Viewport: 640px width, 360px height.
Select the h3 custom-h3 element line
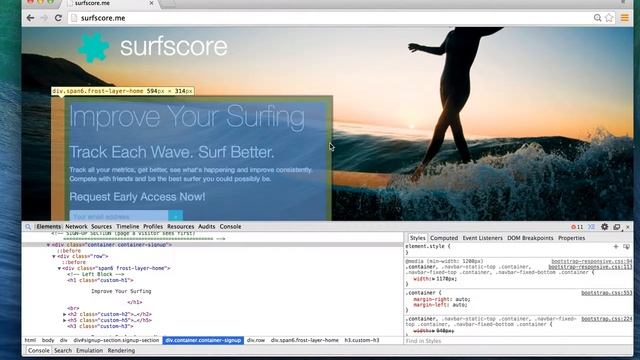[100, 327]
